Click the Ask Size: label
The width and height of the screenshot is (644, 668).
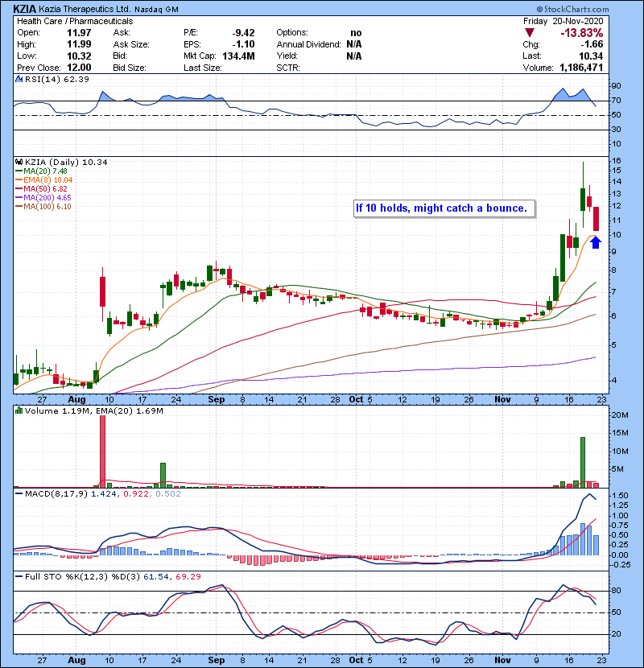point(131,44)
